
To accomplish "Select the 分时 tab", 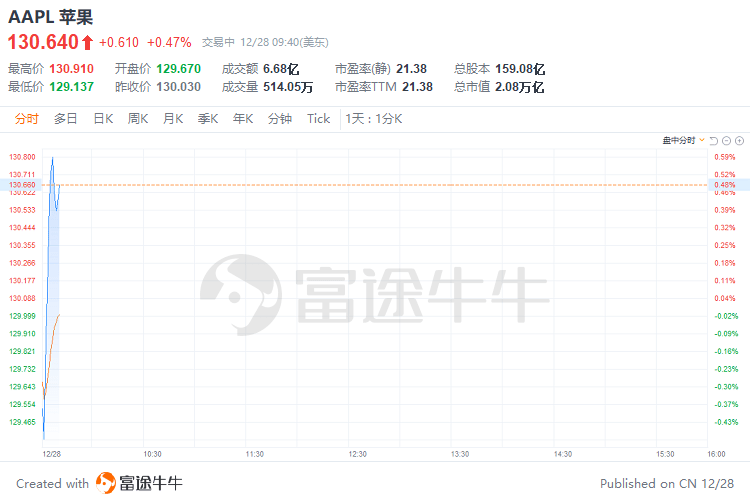I will 26,119.
